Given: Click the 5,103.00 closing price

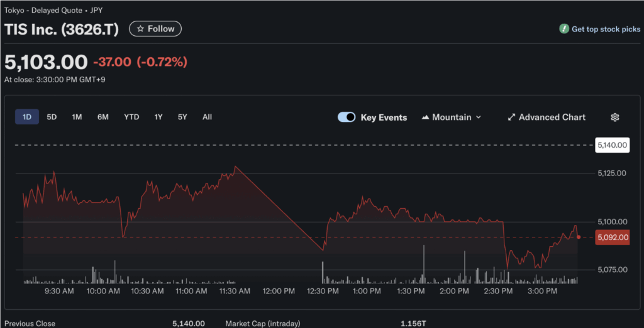Looking at the screenshot, I should pos(46,62).
